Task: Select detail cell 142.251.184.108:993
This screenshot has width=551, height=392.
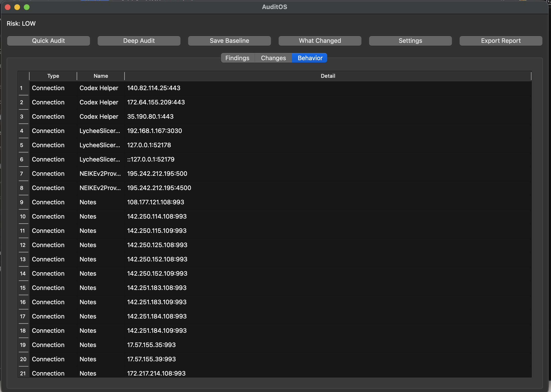Action: click(x=328, y=316)
